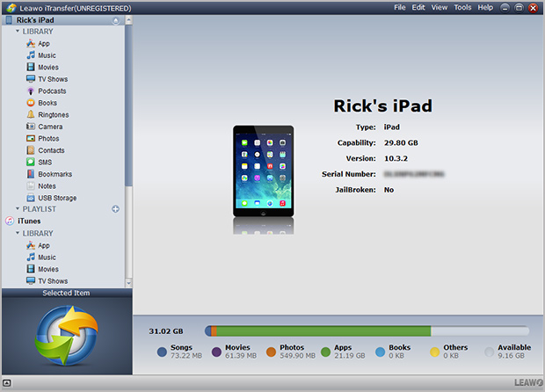Click the Apps green legend swatch

[x=325, y=352]
